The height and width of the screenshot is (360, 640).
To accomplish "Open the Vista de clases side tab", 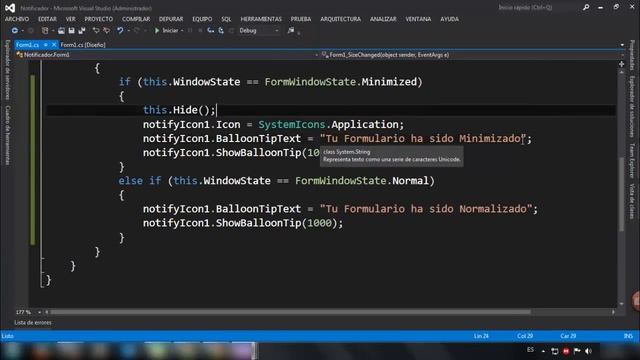I will click(632, 201).
